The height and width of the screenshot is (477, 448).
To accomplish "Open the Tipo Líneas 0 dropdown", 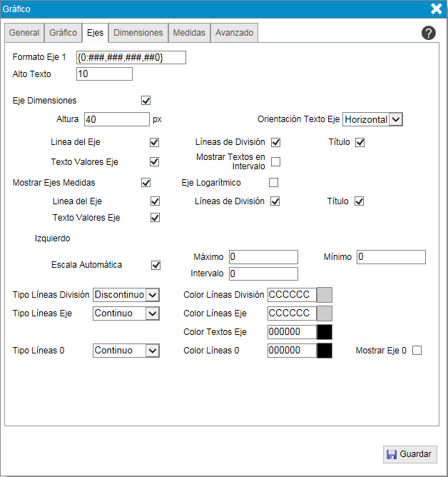I will [126, 351].
